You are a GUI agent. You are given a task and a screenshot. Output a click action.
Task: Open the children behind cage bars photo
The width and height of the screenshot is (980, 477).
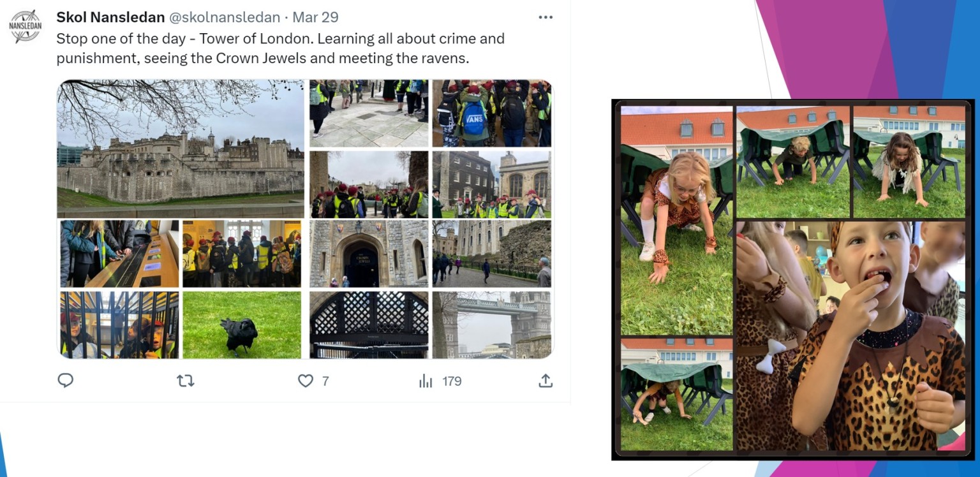pos(119,325)
